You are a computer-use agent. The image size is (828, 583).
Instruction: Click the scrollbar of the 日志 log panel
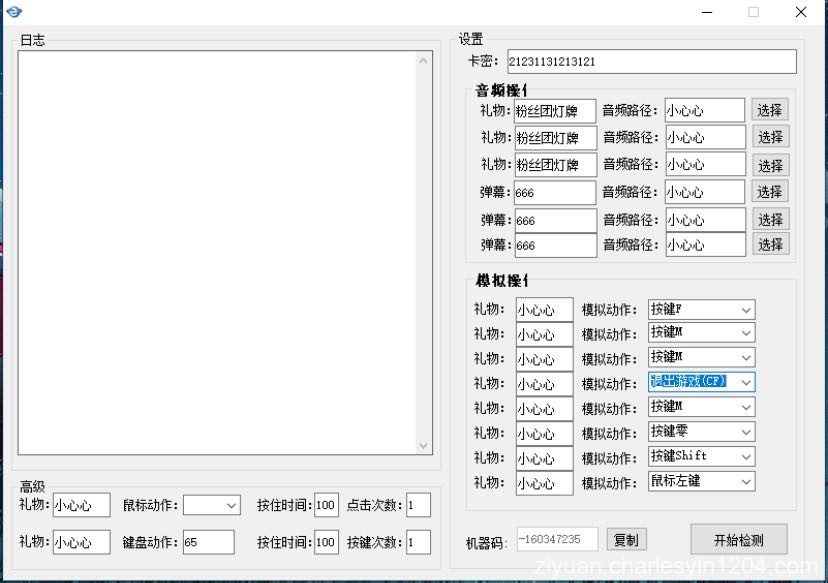425,250
